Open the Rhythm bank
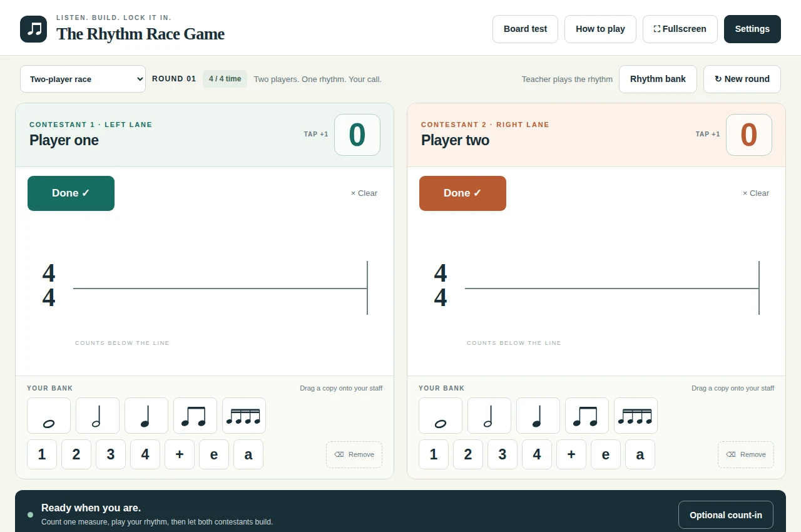This screenshot has width=801, height=532. click(658, 79)
